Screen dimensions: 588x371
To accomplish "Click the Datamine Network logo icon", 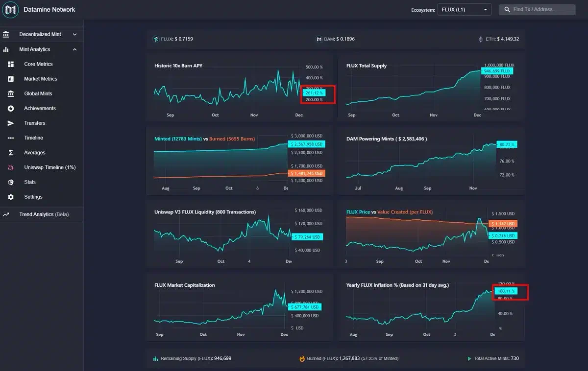I will (x=10, y=10).
